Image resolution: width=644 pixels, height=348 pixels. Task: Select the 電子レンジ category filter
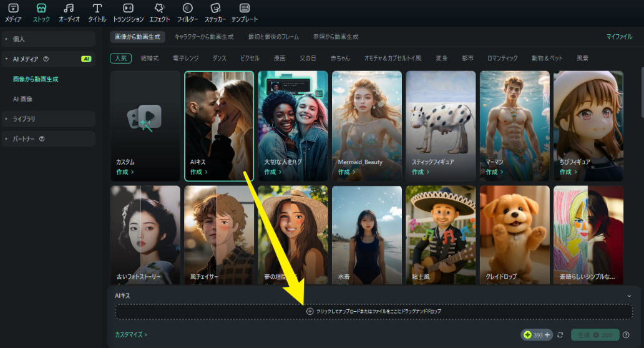(x=185, y=58)
